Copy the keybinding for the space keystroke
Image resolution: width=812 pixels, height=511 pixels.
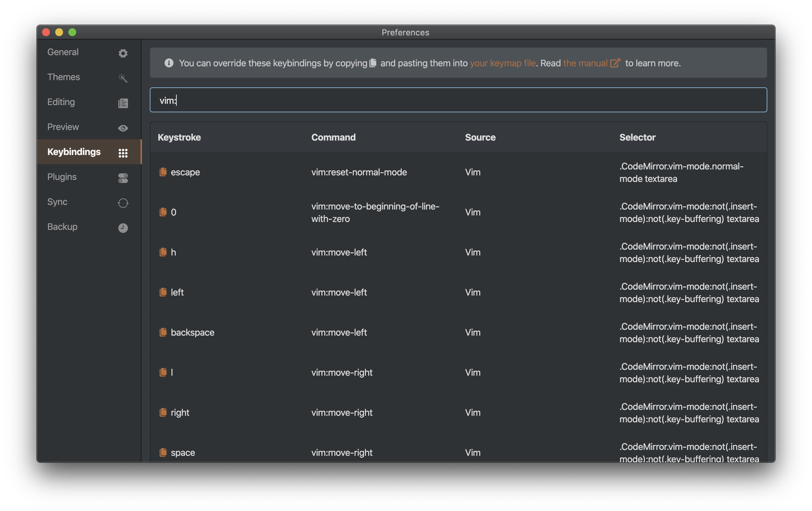tap(163, 452)
